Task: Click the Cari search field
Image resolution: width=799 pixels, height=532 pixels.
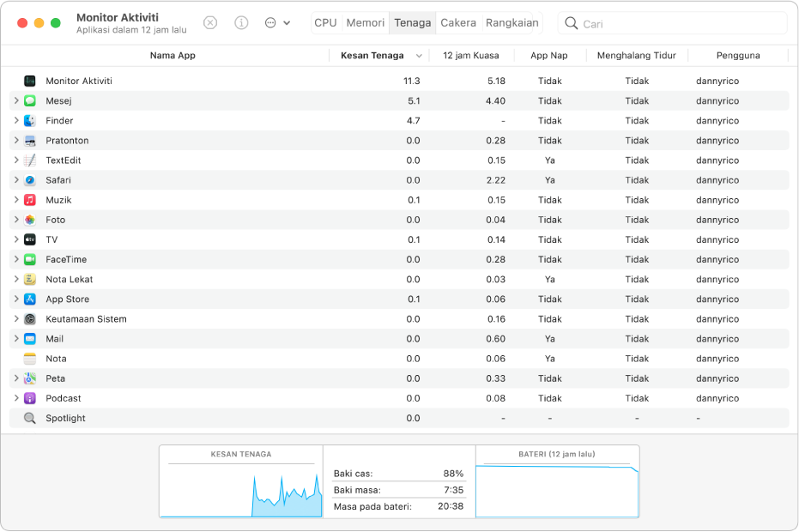Action: pyautogui.click(x=673, y=23)
